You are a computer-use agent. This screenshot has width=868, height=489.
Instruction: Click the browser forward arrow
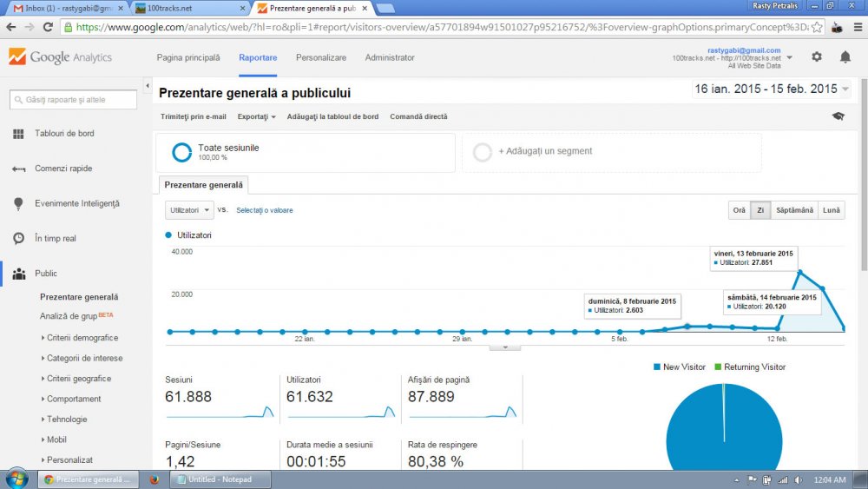30,27
